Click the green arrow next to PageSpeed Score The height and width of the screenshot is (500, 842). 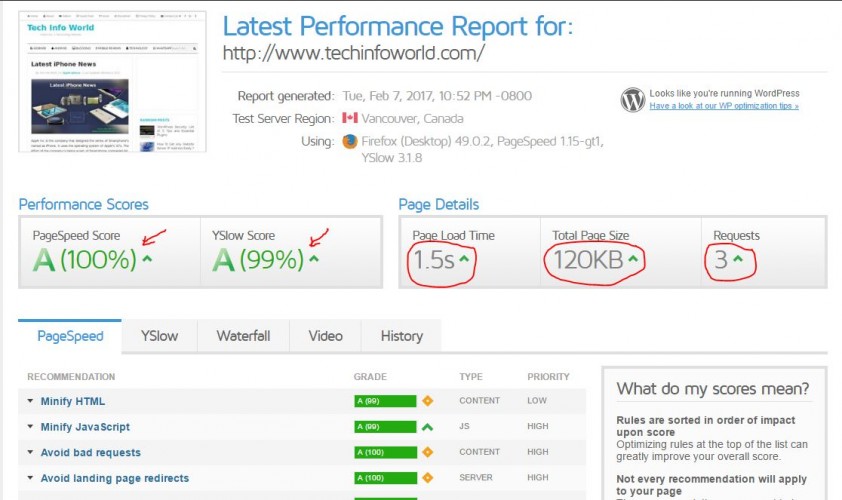(147, 259)
